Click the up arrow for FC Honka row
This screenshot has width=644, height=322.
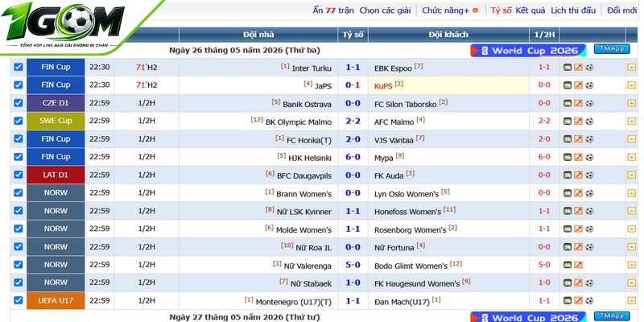pyautogui.click(x=631, y=139)
